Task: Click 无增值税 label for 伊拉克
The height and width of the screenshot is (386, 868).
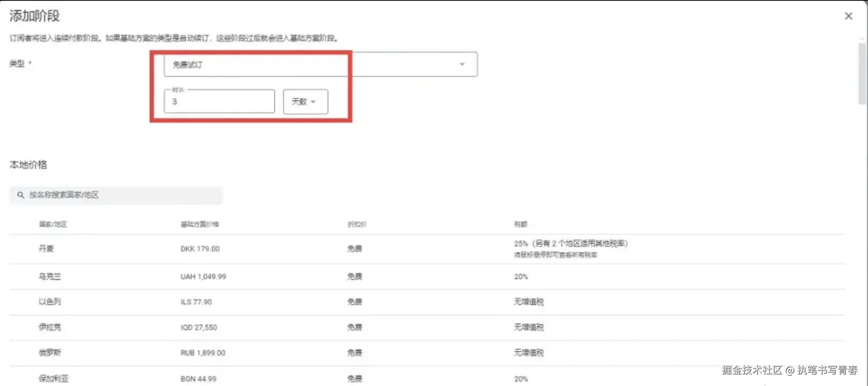Action: coord(528,327)
